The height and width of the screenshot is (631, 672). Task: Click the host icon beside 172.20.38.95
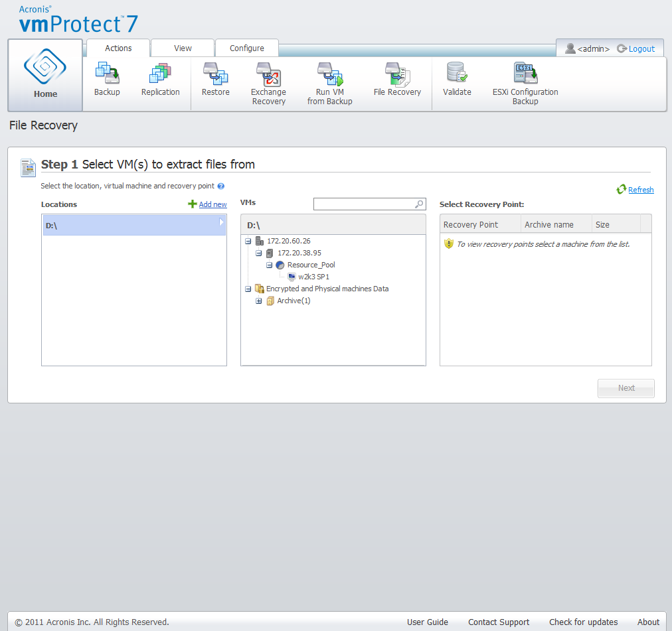point(270,253)
